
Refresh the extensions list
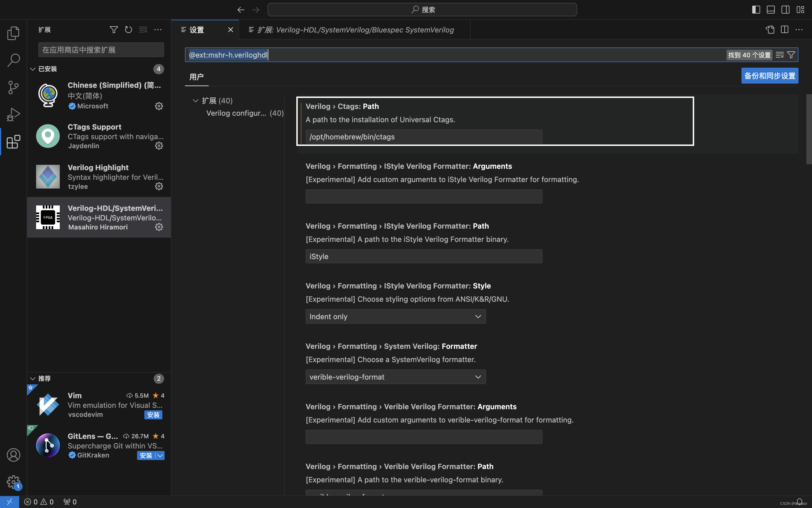129,30
